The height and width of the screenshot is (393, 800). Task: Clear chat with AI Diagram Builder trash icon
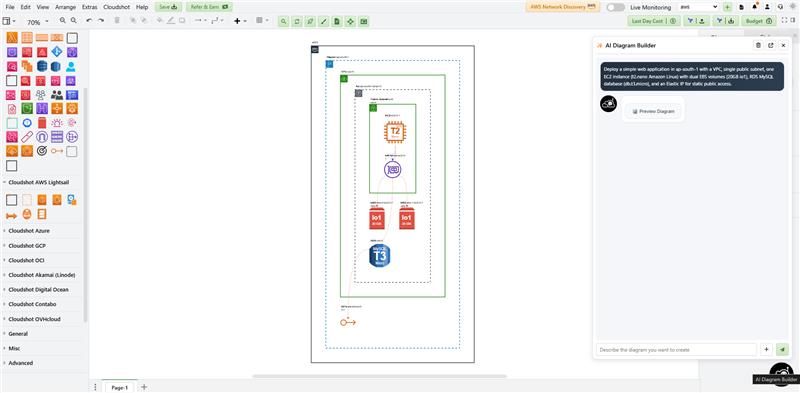pos(758,45)
